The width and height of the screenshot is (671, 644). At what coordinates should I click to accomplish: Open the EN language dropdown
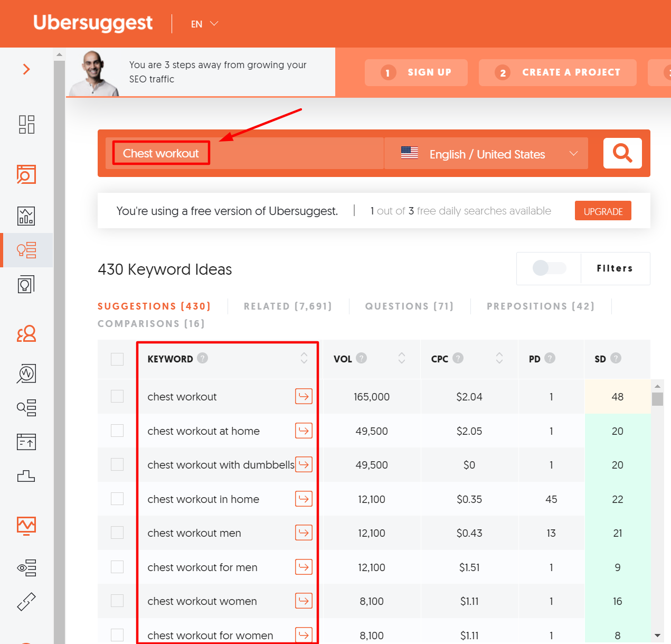[x=204, y=24]
